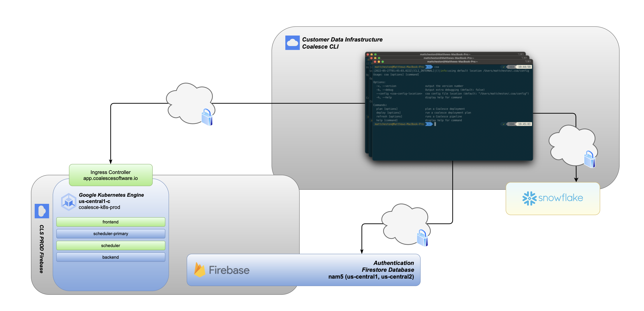This screenshot has width=644, height=311.
Task: Click the snowflake destination box
Action: (x=552, y=198)
